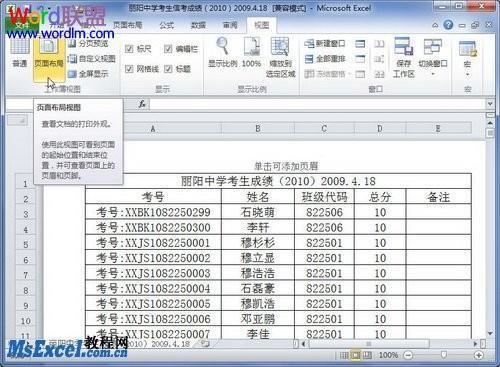Reset zoom with the 100% ribbon button
This screenshot has width=500, height=367.
coord(251,53)
